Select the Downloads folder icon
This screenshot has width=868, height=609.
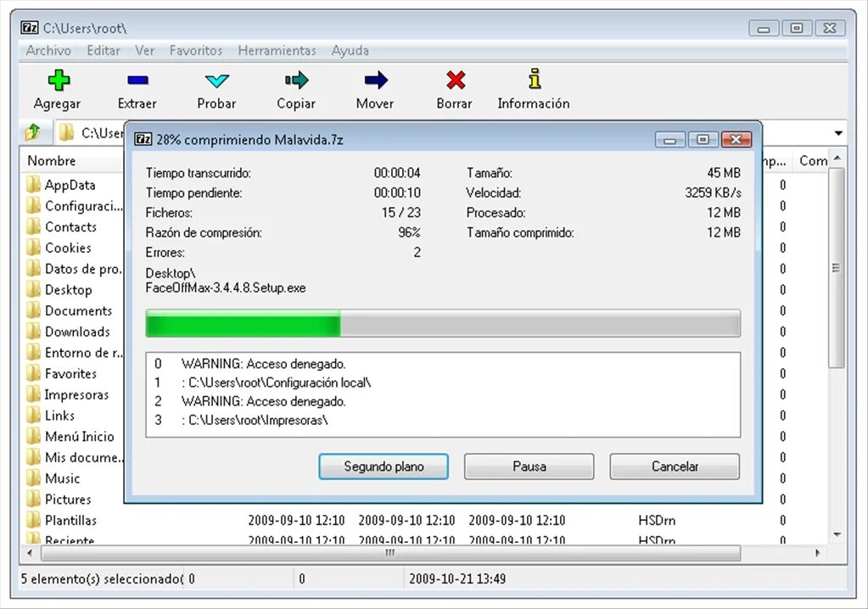click(34, 332)
